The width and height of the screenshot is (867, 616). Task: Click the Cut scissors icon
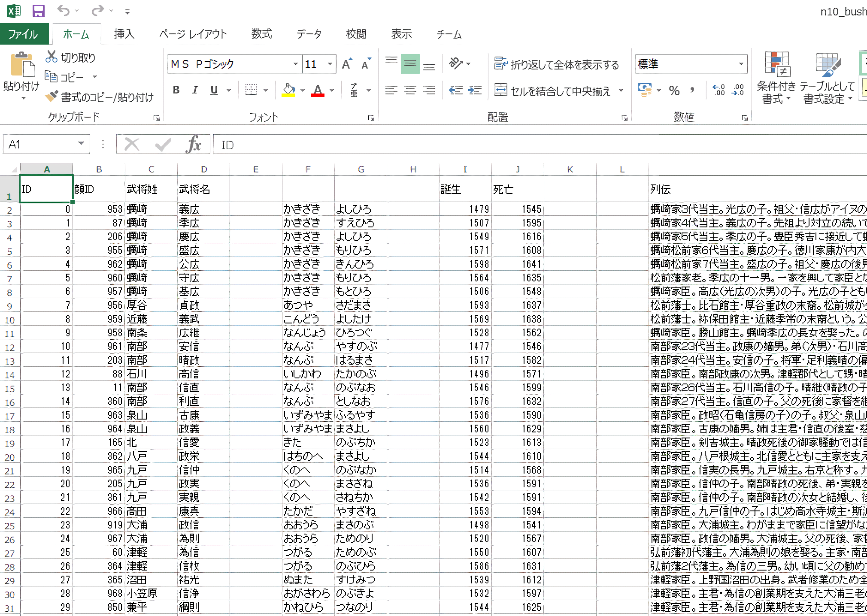pyautogui.click(x=52, y=57)
